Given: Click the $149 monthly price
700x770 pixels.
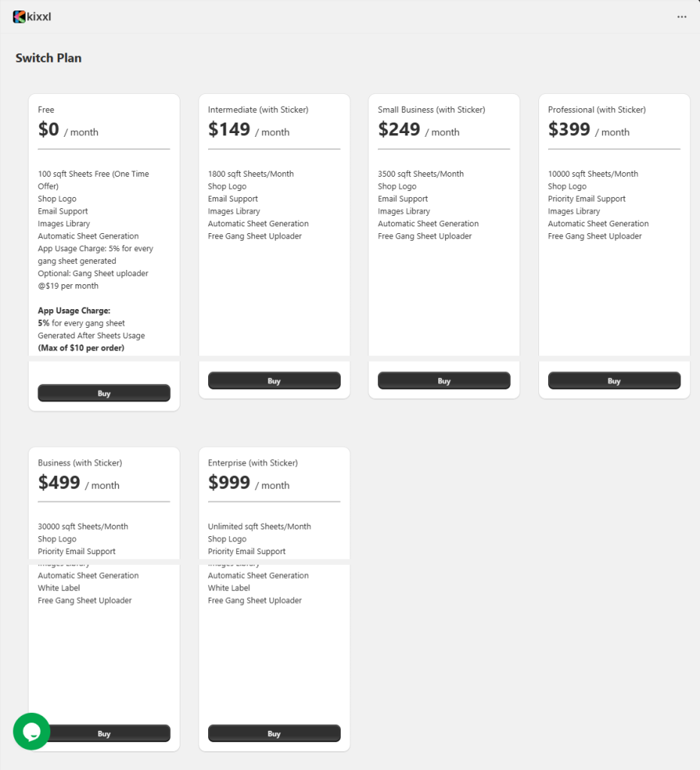Looking at the screenshot, I should tap(229, 129).
